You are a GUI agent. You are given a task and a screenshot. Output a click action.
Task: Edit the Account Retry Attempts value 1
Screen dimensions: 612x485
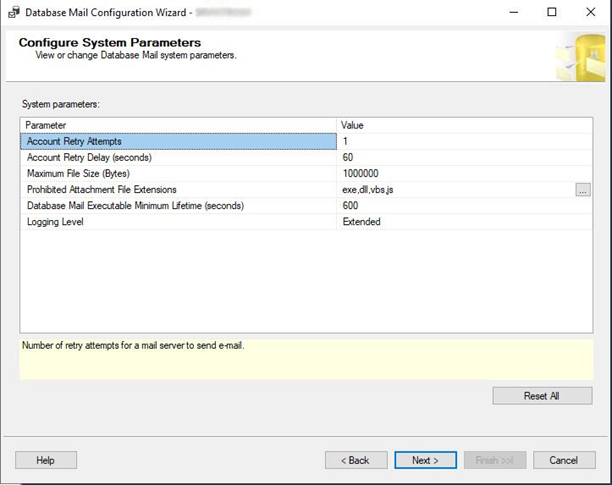tap(464, 141)
